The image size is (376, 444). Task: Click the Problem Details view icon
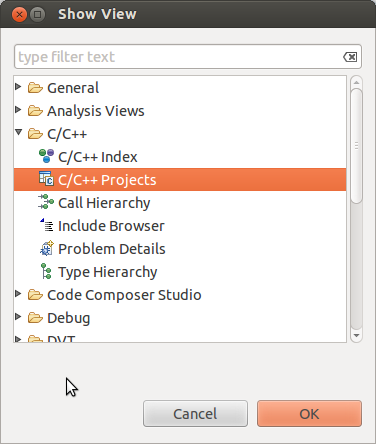click(x=46, y=248)
